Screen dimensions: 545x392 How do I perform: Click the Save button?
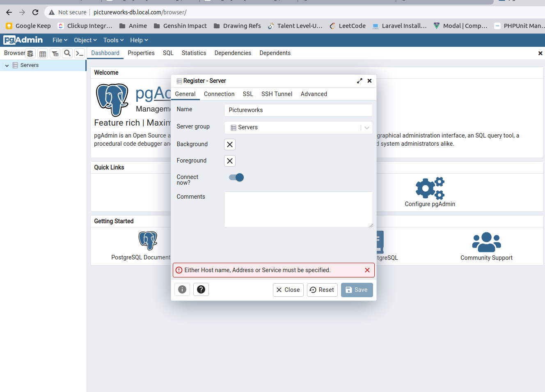click(357, 290)
